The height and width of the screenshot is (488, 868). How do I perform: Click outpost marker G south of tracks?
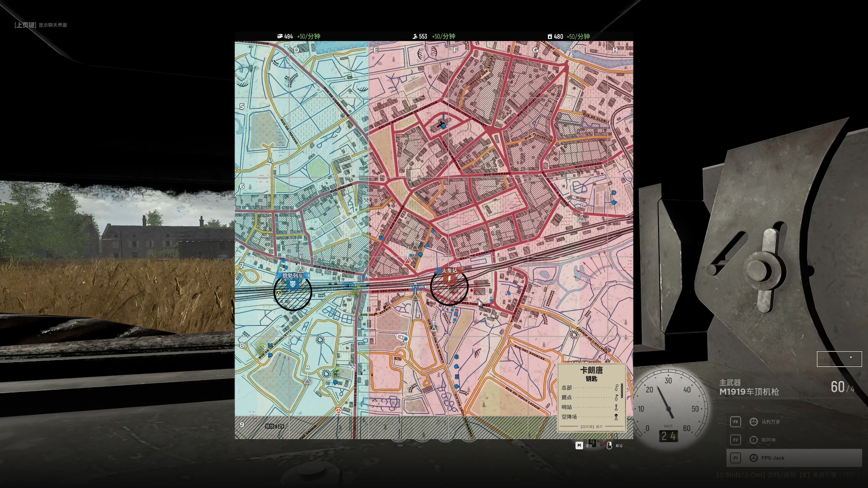click(x=434, y=327)
